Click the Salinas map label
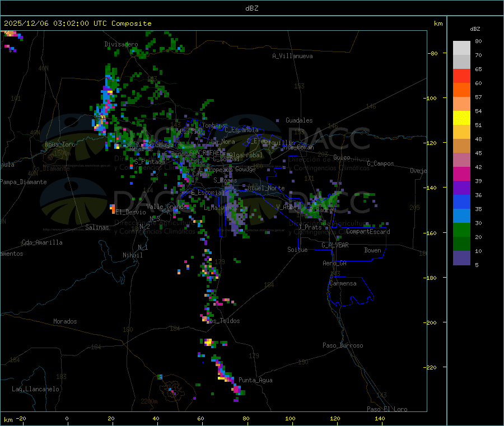The image size is (504, 426). click(97, 227)
